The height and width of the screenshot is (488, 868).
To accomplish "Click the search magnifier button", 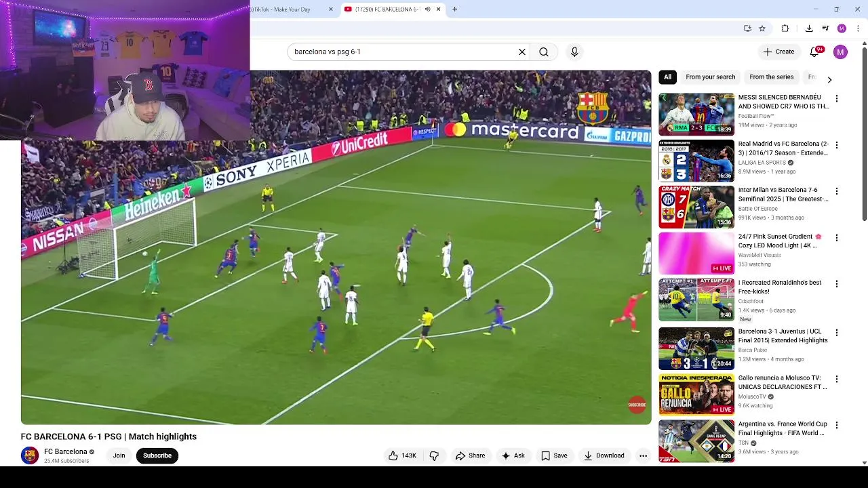I will [544, 52].
